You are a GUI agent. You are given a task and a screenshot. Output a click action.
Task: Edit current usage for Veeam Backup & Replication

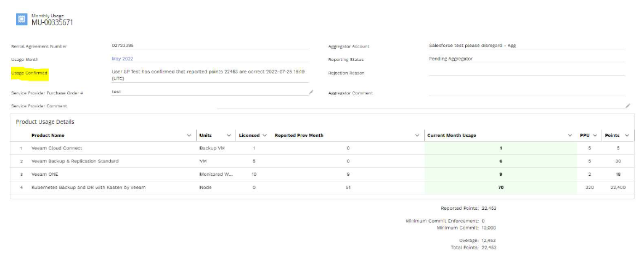(500, 161)
